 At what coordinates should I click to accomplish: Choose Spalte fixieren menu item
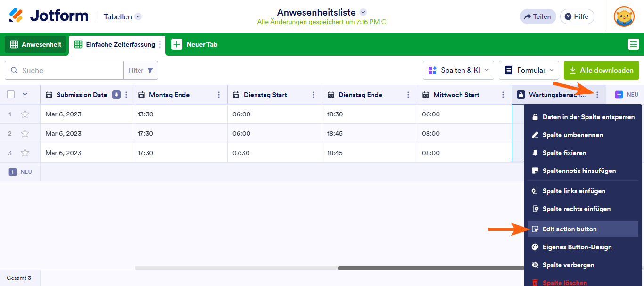pos(583,153)
